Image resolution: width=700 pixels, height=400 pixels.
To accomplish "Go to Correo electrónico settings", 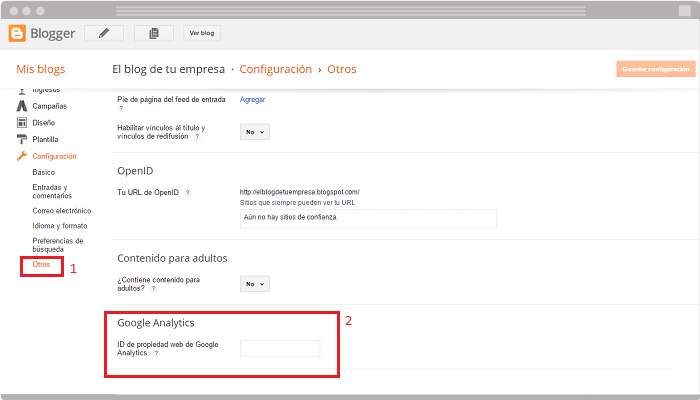I will (x=61, y=211).
